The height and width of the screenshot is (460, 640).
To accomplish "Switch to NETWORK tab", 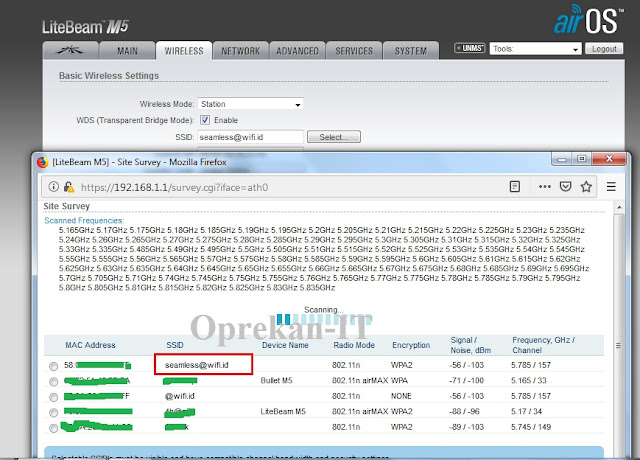I will point(240,51).
